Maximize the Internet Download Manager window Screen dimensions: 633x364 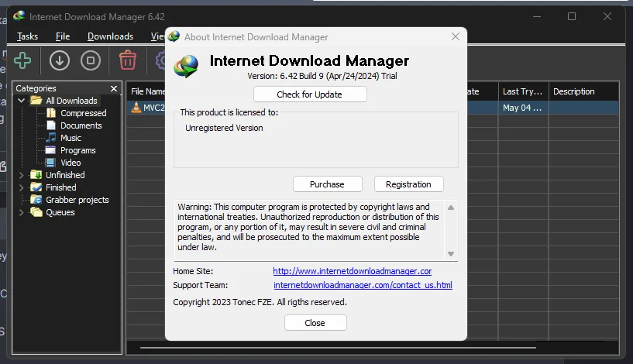(572, 16)
